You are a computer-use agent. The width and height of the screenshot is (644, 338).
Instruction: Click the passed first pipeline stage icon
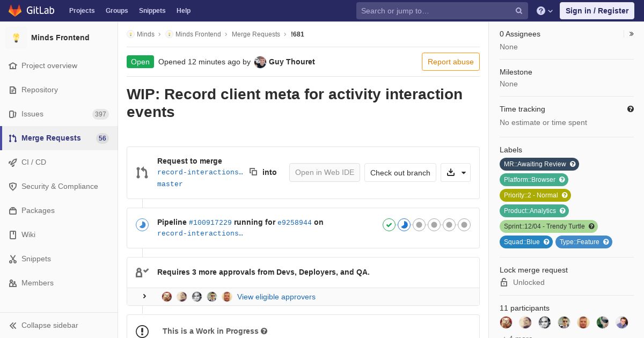(x=389, y=225)
